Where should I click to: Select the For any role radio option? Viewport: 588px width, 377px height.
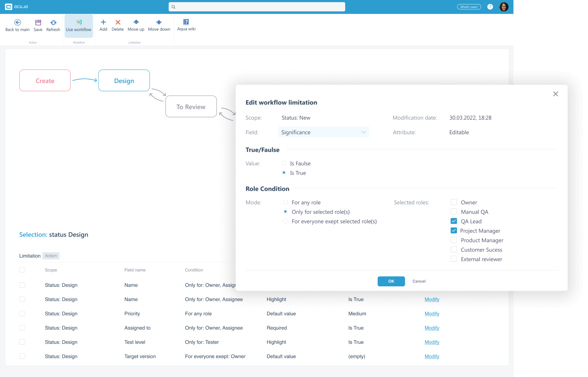point(286,202)
